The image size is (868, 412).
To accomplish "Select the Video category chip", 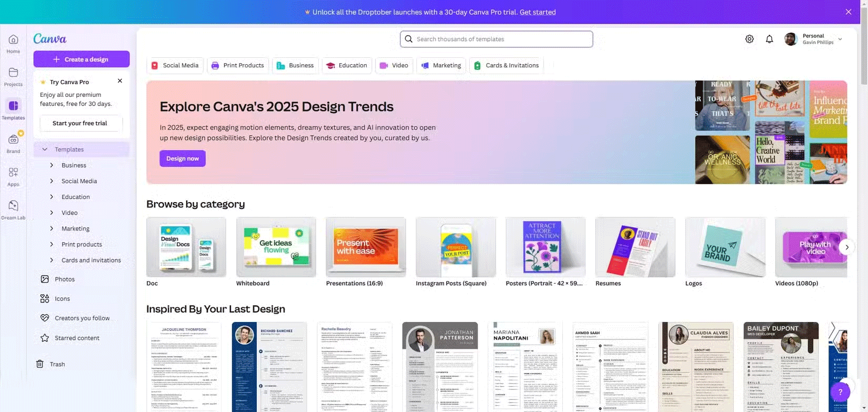I will [x=394, y=65].
